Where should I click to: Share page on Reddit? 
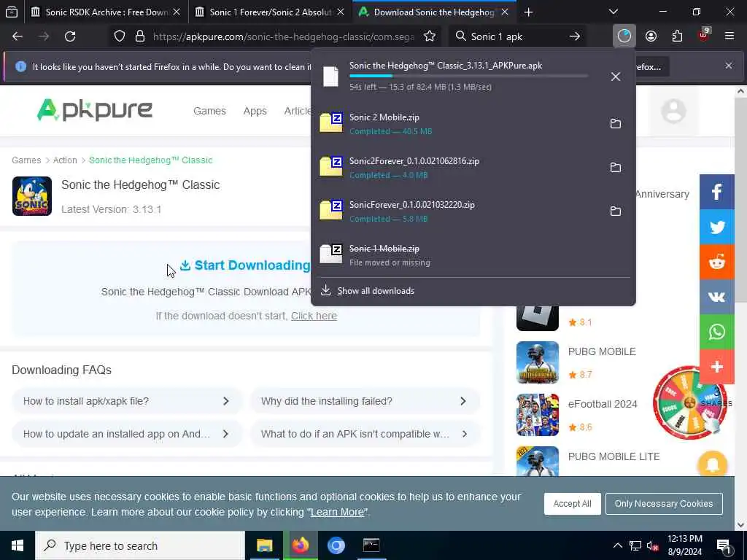(717, 262)
